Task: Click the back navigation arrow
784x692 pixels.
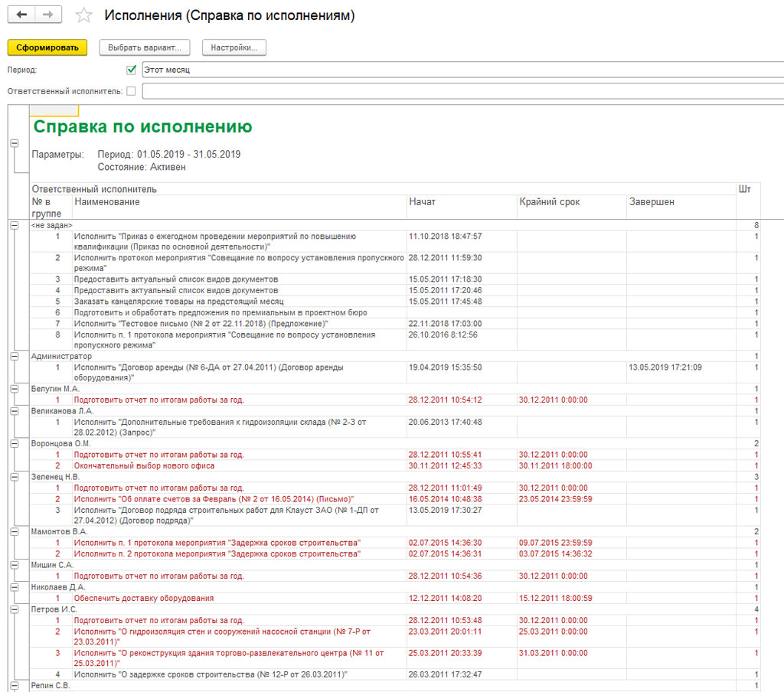Action: (21, 15)
